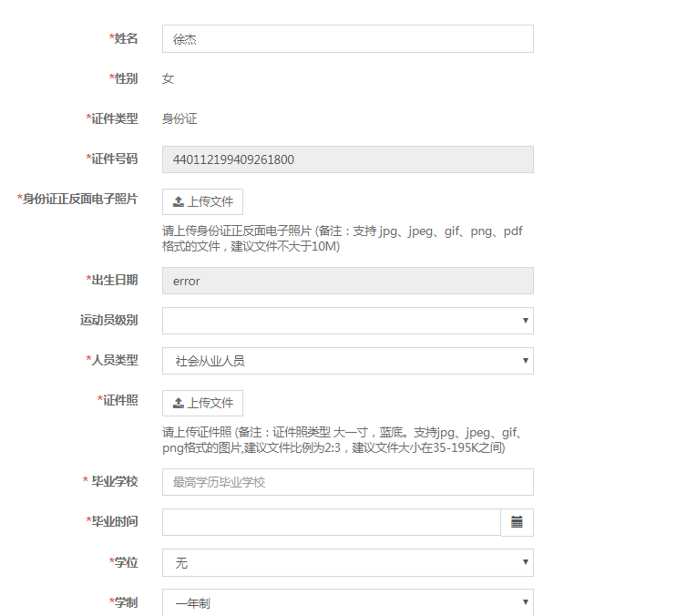Image resolution: width=697 pixels, height=616 pixels.
Task: Click the 证件号码 field with 440112199409261800
Action: (x=348, y=159)
